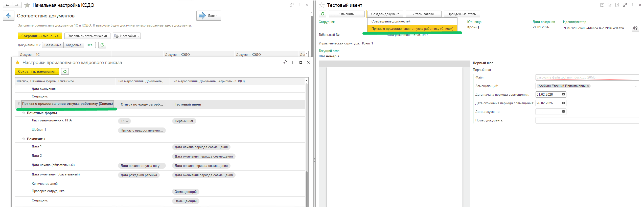Click the save diskette icon in Тестовый ивент
The width and height of the screenshot is (644, 207).
tap(602, 5)
